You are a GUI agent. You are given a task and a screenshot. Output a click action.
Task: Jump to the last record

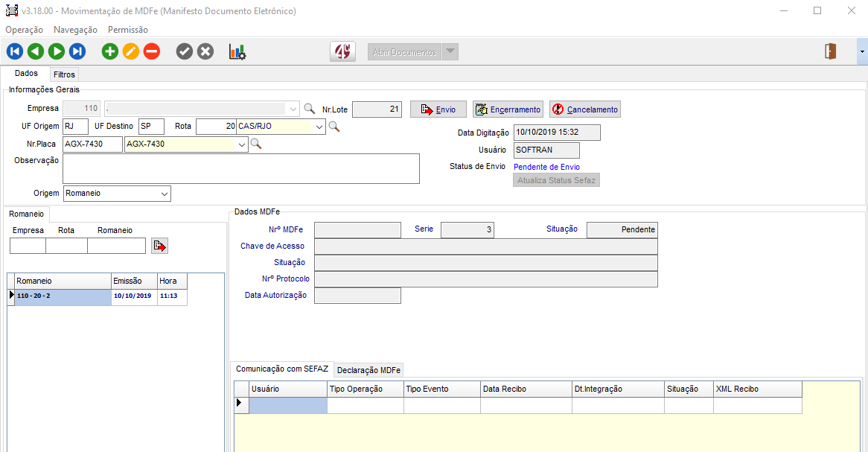click(x=77, y=51)
